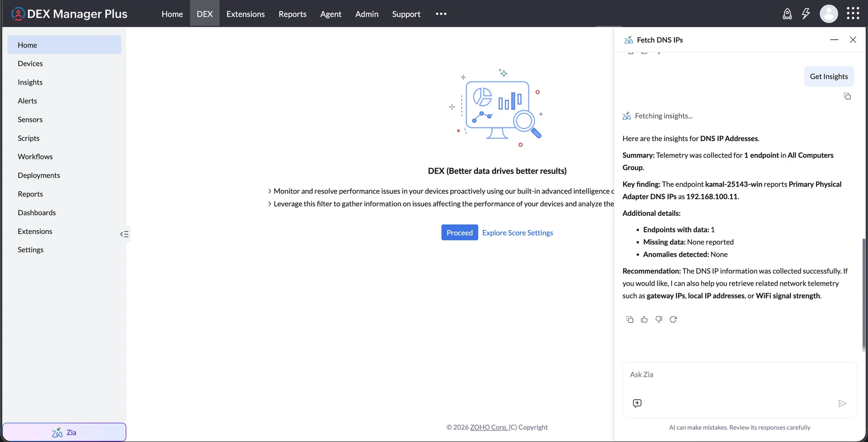The height and width of the screenshot is (442, 868).
Task: Give thumbs up to Zia response
Action: (644, 320)
